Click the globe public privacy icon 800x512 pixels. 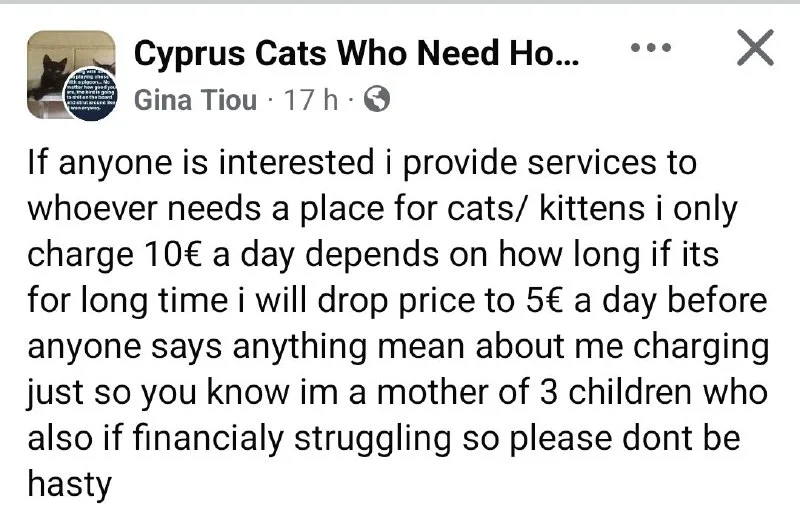coord(379,100)
